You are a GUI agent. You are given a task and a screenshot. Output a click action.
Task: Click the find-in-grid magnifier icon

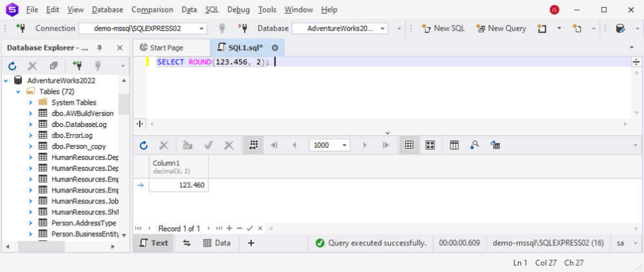click(474, 146)
